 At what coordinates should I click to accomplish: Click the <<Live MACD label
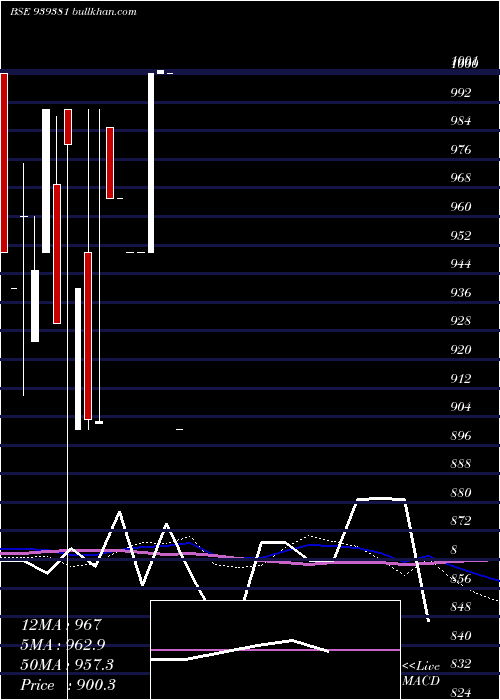[x=421, y=674]
